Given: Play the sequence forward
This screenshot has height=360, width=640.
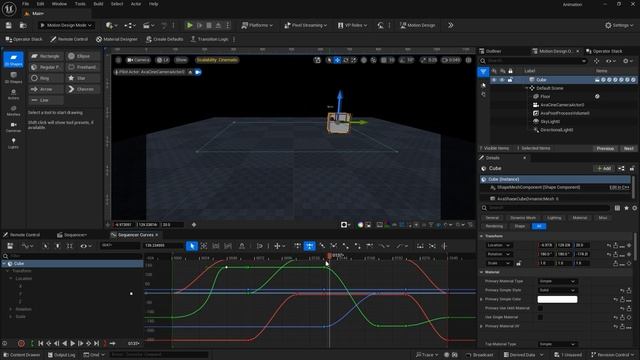Looking at the screenshot, I should coord(73,344).
